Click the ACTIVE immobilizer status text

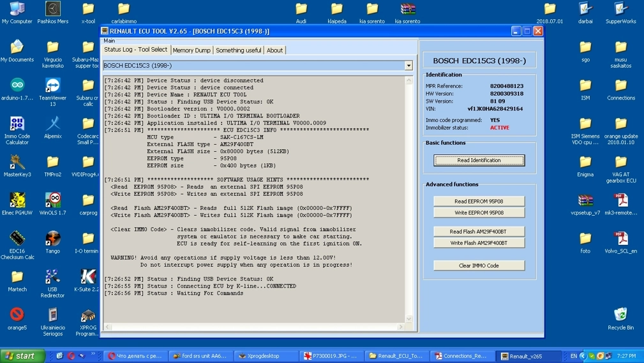point(499,128)
